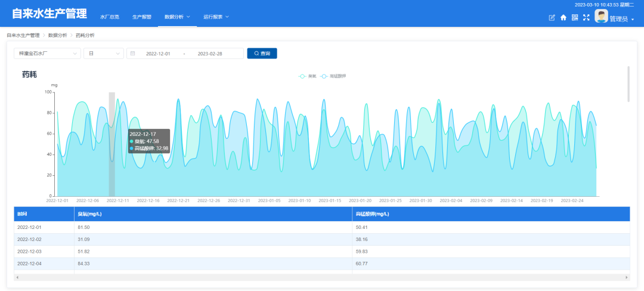Toggle the 高锰酸钾 series in chart legend
Screen dimensions: 644x291
333,76
